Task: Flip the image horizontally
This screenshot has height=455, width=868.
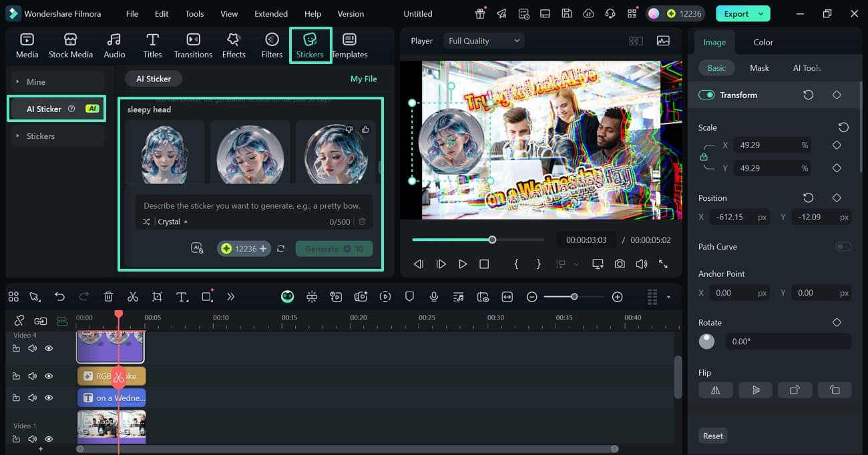Action: [x=715, y=390]
